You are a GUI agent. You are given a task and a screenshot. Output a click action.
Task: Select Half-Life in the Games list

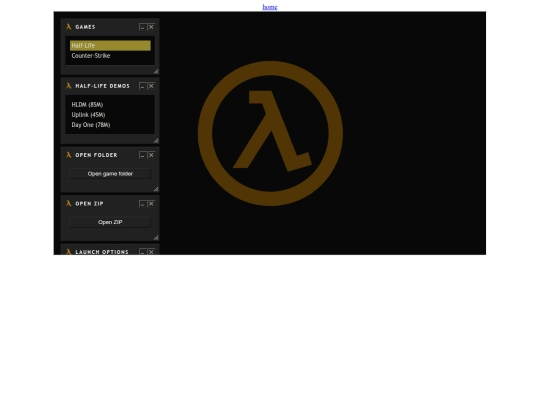[110, 45]
